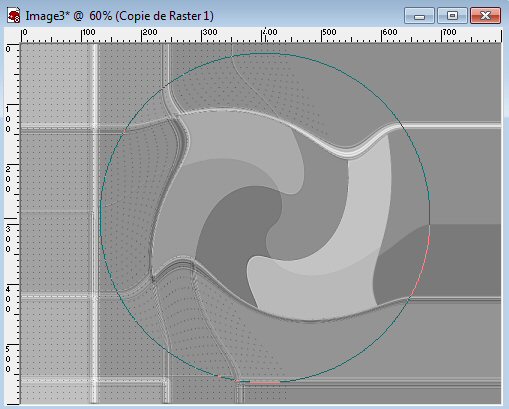Click the dotted light square at canvas top-left
Screen dimensions: 509x409
56,84
